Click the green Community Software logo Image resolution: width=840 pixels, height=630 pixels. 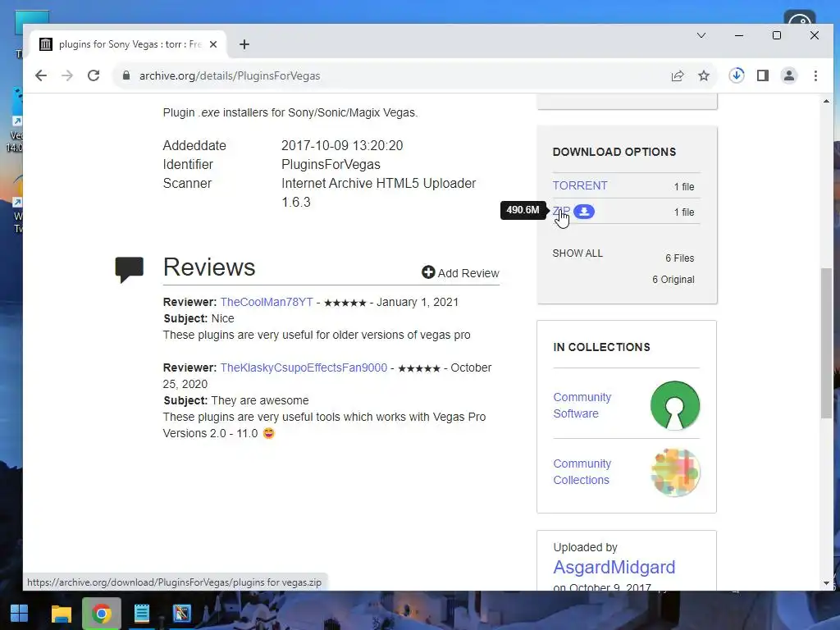point(675,405)
